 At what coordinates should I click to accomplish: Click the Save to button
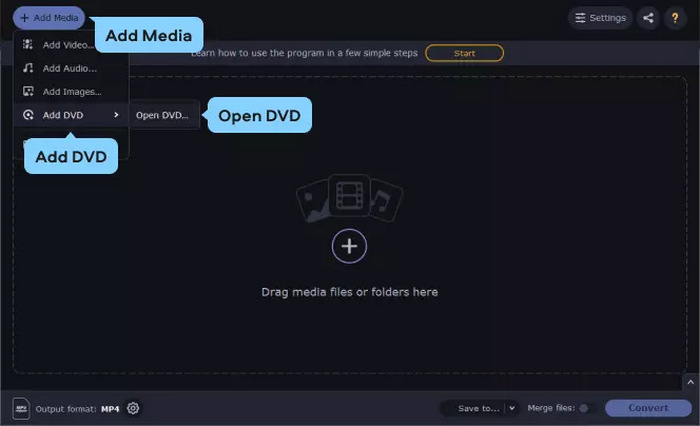(479, 409)
